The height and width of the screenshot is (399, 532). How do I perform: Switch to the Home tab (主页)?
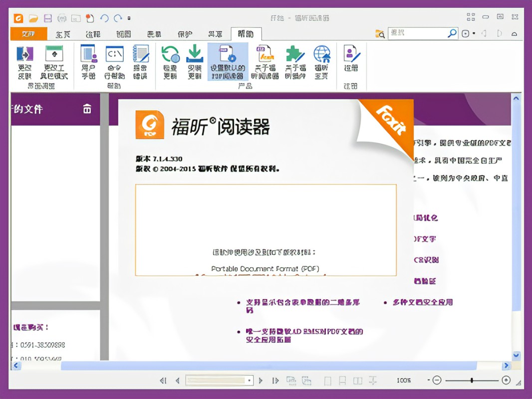63,34
